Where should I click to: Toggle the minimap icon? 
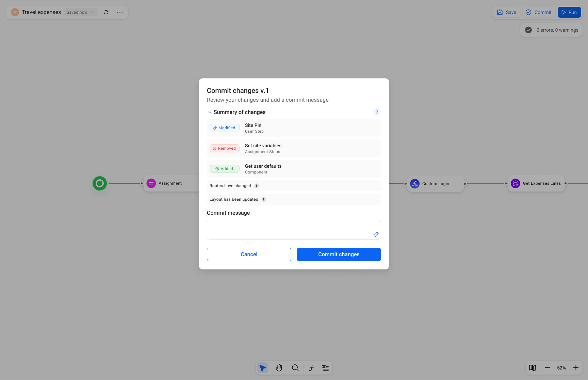click(533, 368)
